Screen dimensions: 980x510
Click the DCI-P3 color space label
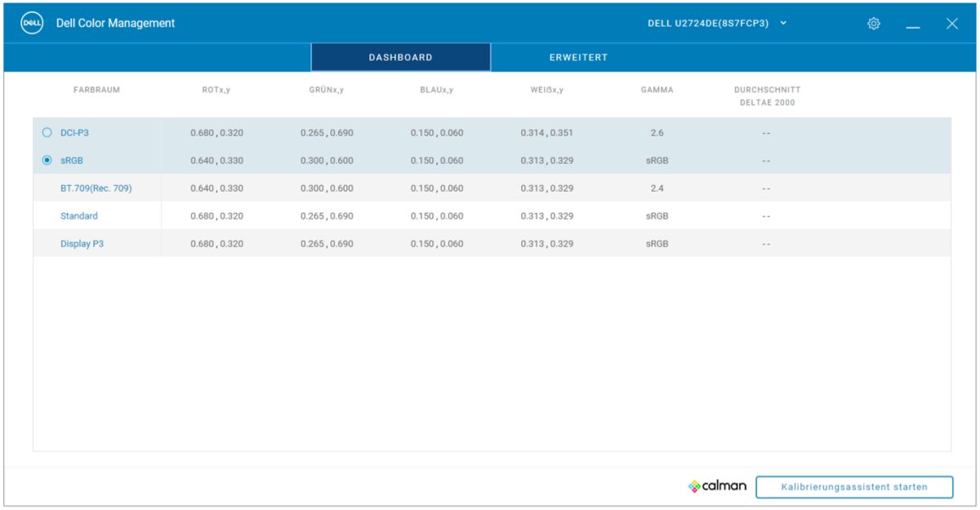pyautogui.click(x=74, y=132)
